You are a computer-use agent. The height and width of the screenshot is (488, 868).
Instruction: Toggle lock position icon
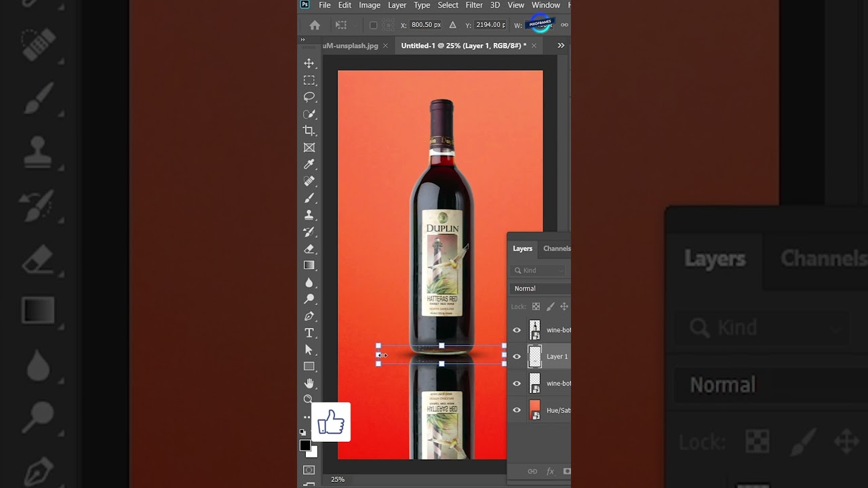(x=564, y=306)
